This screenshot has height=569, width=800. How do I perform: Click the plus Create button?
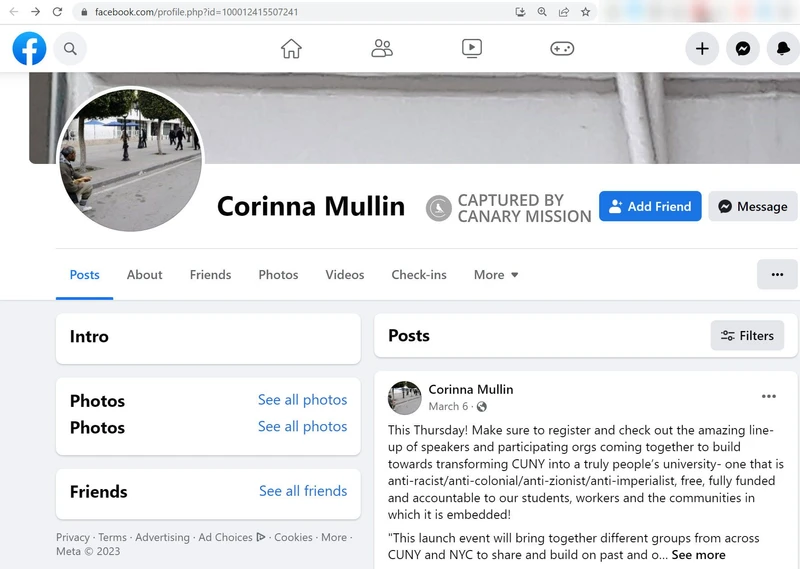click(x=702, y=48)
